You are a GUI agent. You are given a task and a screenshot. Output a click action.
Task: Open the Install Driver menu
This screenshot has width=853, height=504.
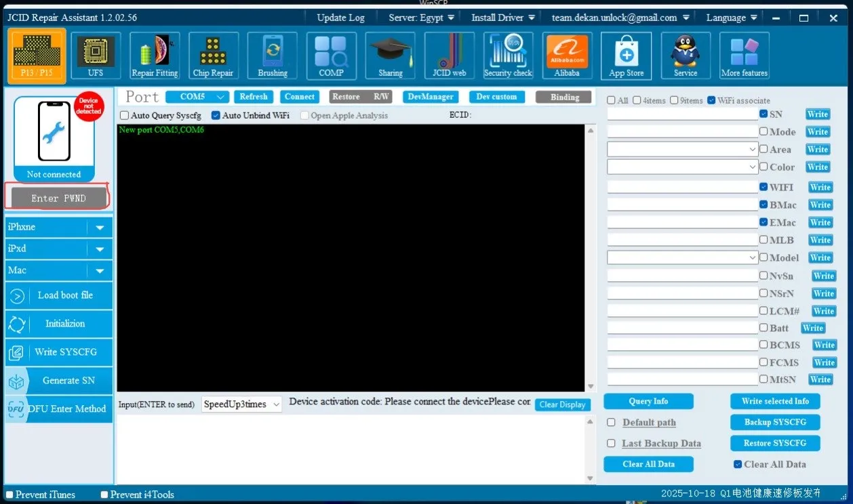pyautogui.click(x=503, y=18)
